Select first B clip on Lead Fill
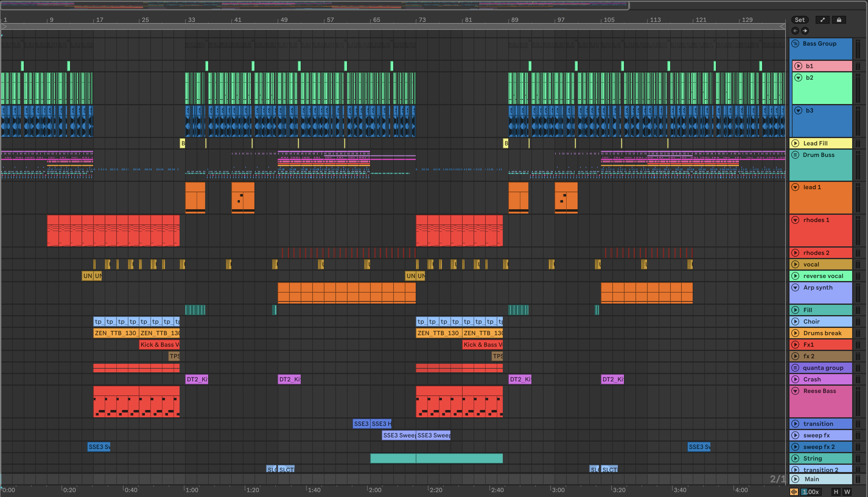 [x=183, y=143]
